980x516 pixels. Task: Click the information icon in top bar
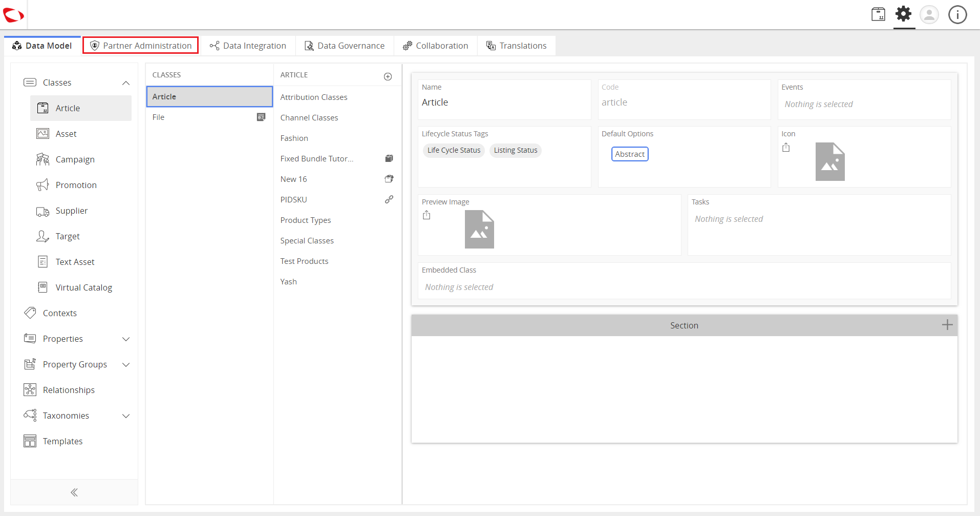point(957,14)
